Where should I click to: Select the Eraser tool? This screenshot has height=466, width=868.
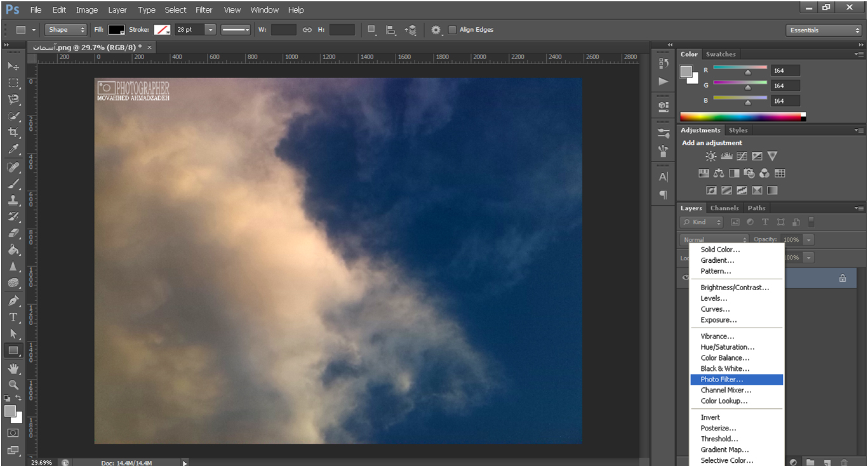click(x=13, y=234)
